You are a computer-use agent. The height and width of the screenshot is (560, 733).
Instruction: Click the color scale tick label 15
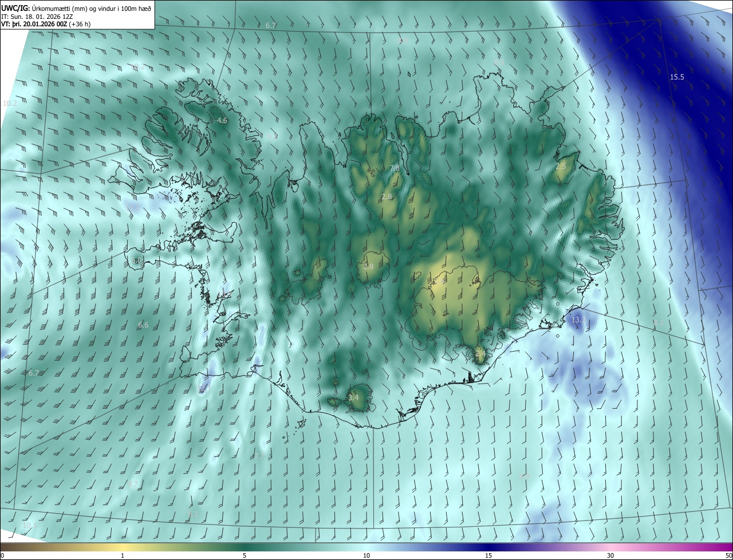coord(488,556)
